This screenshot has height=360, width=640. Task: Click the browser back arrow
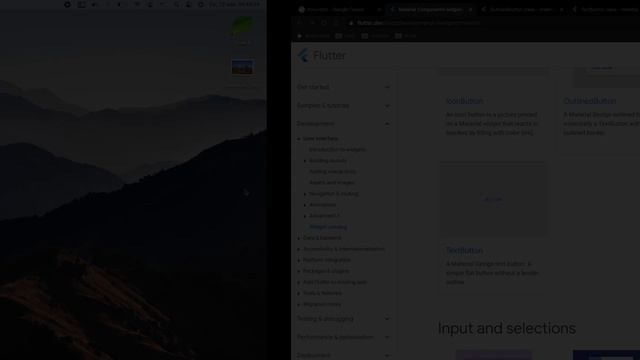300,23
